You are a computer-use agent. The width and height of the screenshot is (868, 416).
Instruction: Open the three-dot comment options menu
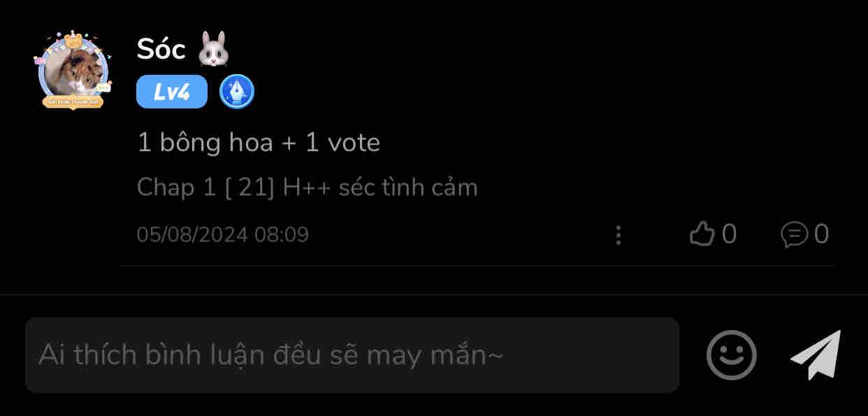coord(619,235)
